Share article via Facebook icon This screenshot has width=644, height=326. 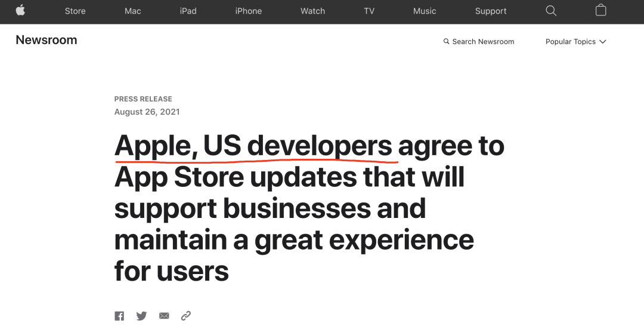(119, 316)
